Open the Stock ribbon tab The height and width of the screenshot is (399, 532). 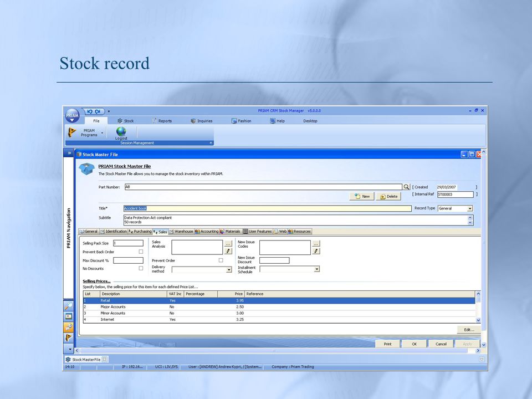click(x=126, y=121)
